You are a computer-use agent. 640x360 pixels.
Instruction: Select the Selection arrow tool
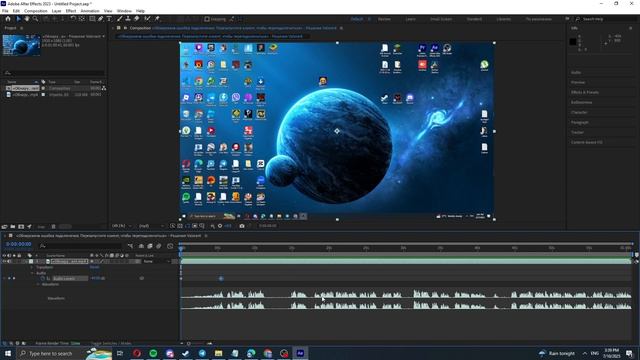pos(18,19)
